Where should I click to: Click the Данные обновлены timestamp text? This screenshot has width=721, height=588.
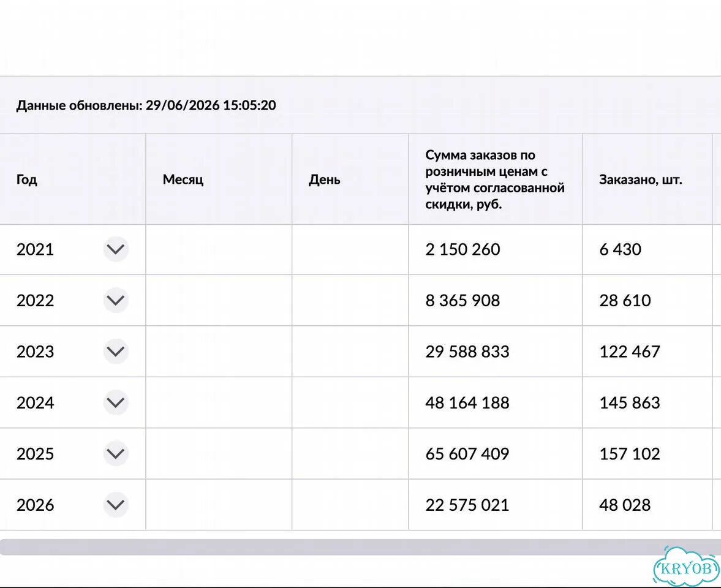146,105
